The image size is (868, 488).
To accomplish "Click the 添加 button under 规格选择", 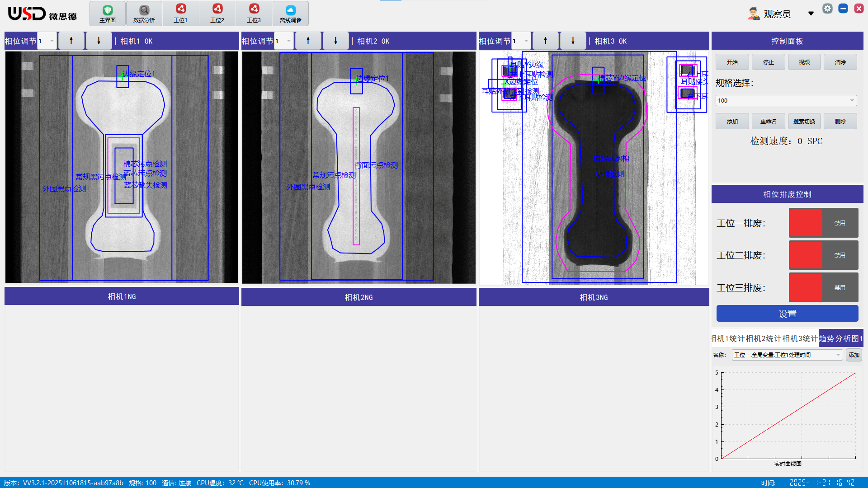I will (x=732, y=121).
